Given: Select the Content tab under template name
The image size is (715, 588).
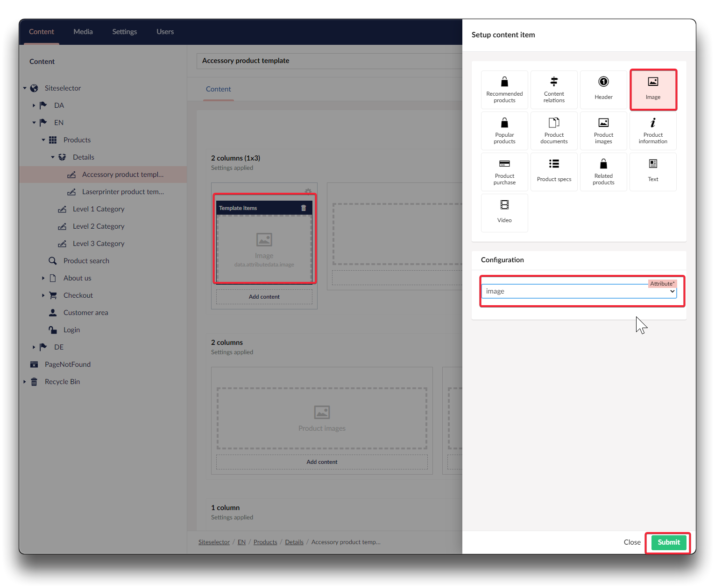Looking at the screenshot, I should (219, 89).
